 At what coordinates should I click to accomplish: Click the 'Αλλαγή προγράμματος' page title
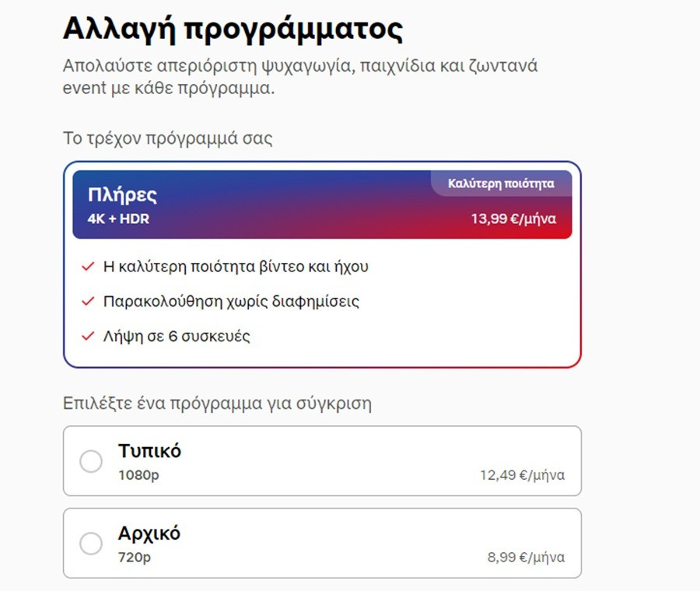tap(233, 26)
